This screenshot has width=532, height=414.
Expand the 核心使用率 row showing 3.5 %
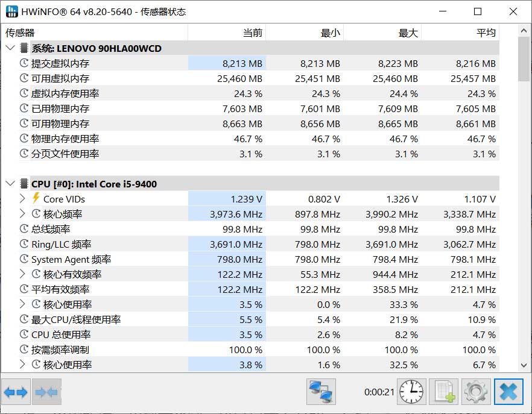coord(22,304)
